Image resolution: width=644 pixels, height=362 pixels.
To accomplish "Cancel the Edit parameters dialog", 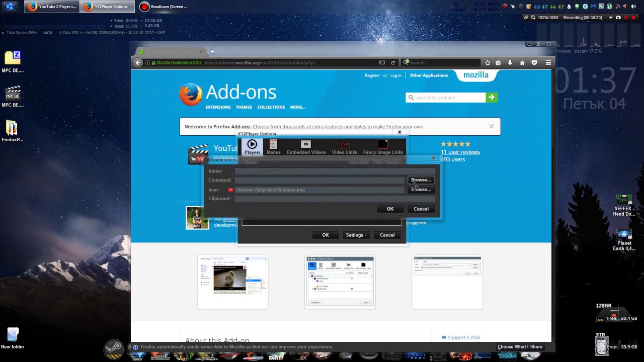I will [421, 209].
